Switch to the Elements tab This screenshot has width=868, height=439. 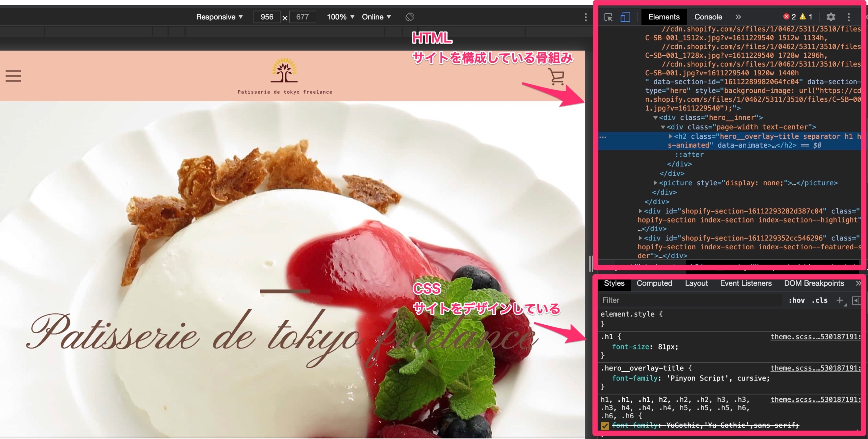[664, 17]
